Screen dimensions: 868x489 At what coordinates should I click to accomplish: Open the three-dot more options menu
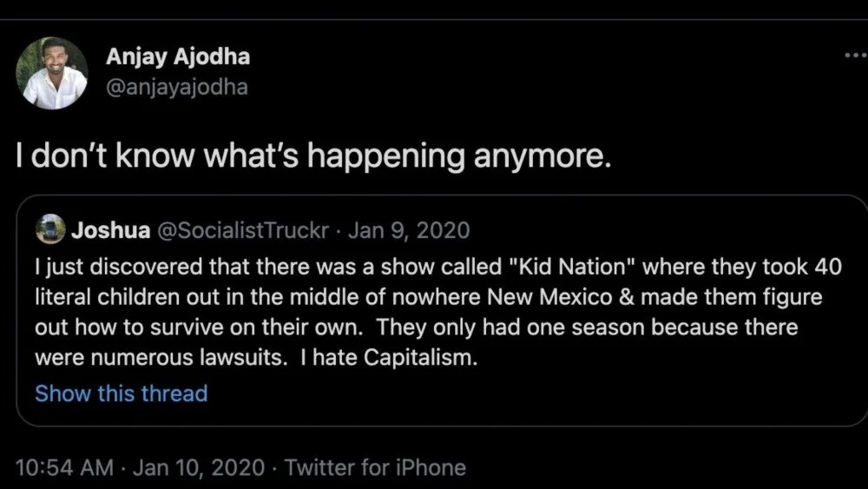854,56
